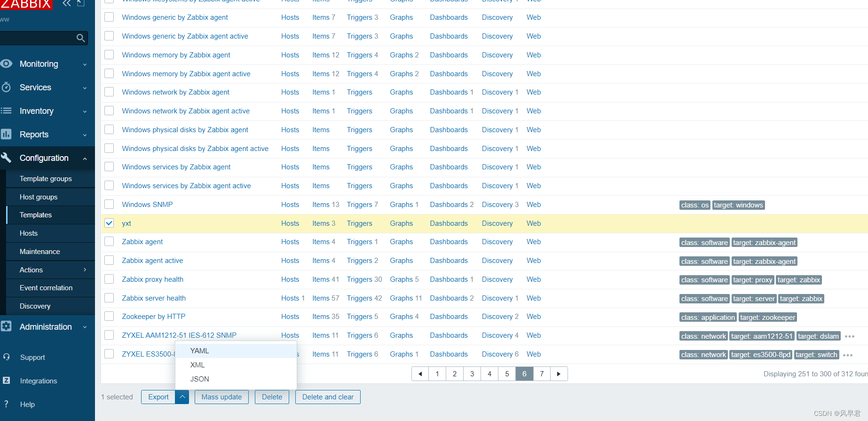Click the Services clock icon
This screenshot has width=868, height=421.
click(6, 87)
